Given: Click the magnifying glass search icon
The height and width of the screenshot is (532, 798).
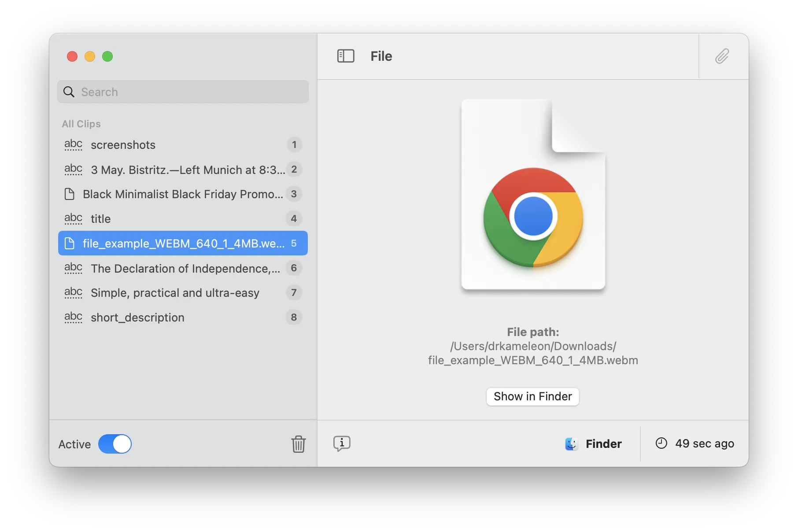Looking at the screenshot, I should (x=69, y=92).
